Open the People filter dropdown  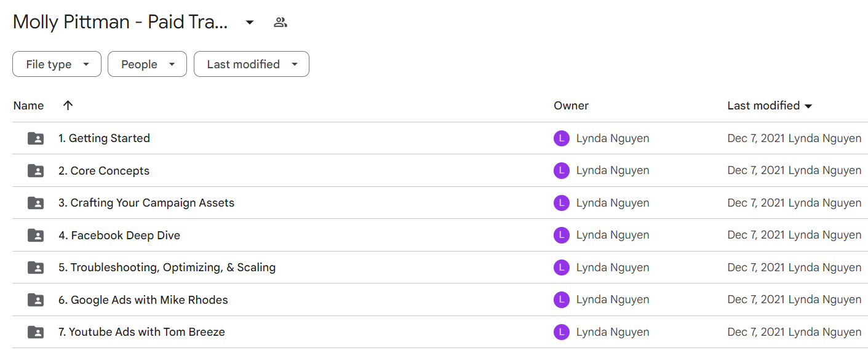[x=147, y=64]
